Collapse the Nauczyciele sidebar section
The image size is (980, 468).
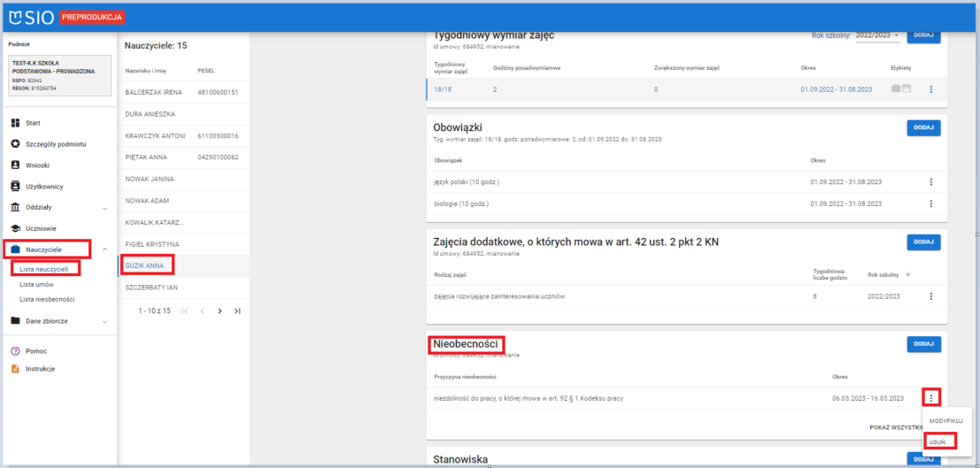105,249
